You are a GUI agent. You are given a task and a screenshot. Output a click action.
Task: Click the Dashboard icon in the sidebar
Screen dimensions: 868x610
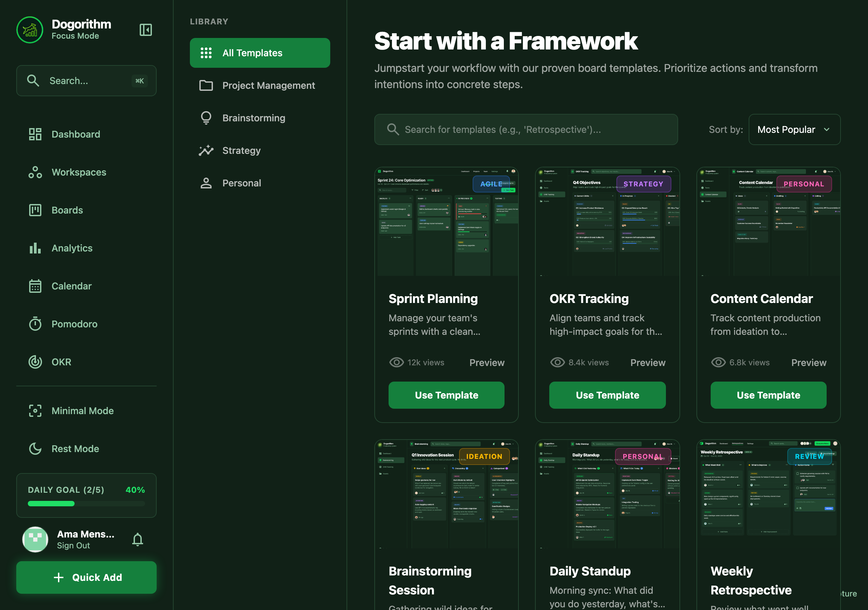(x=35, y=134)
